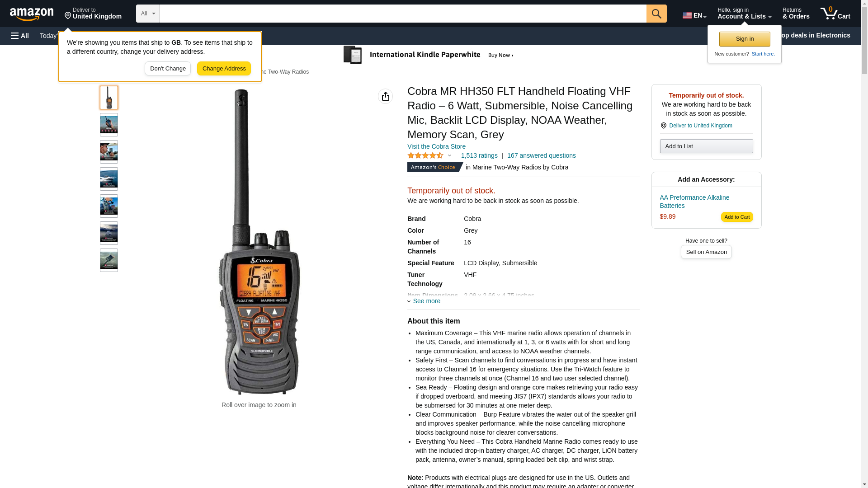Open the Visit the Cobra Store link
Screen dimensions: 868x488
coord(436,146)
